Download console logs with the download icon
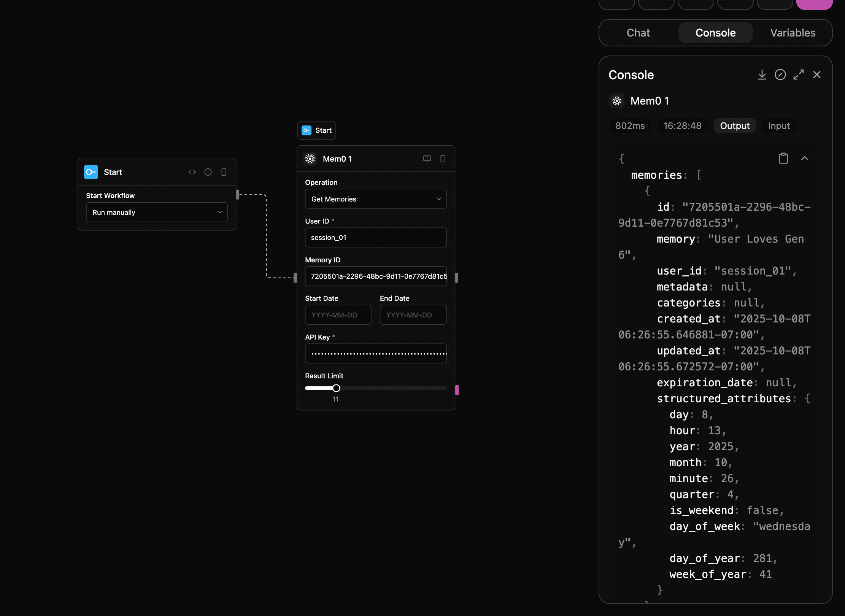This screenshot has height=616, width=845. click(762, 75)
